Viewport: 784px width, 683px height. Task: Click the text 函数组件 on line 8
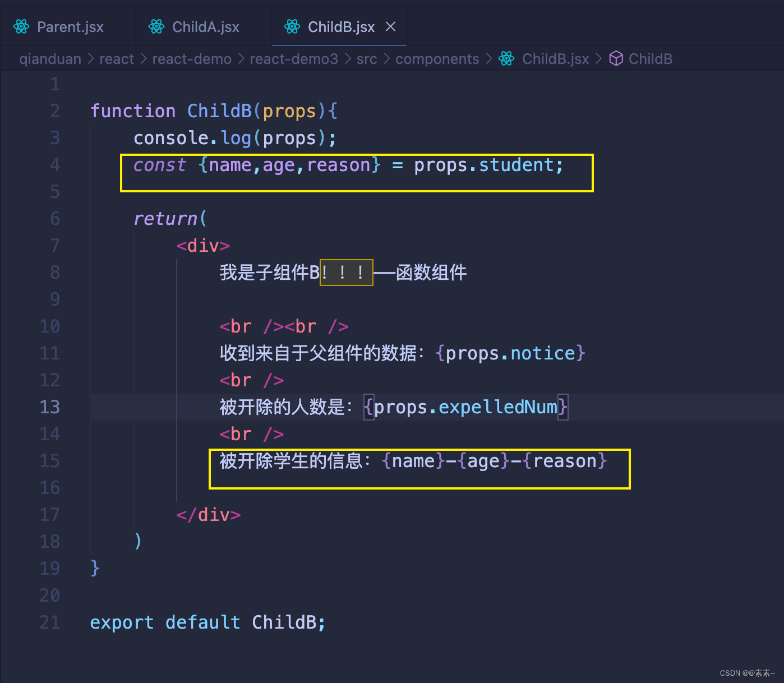point(431,273)
